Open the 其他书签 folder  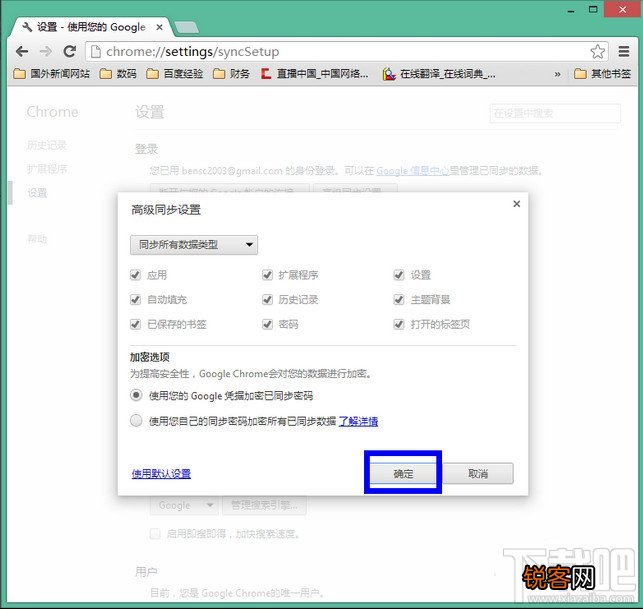pyautogui.click(x=602, y=74)
